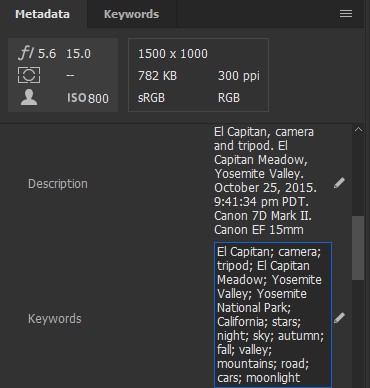Click the metering mode icon
Image resolution: width=370 pixels, height=388 pixels.
tap(29, 75)
